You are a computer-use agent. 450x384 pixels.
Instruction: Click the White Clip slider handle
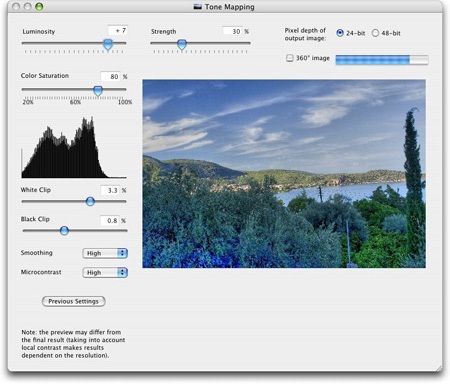click(x=90, y=201)
